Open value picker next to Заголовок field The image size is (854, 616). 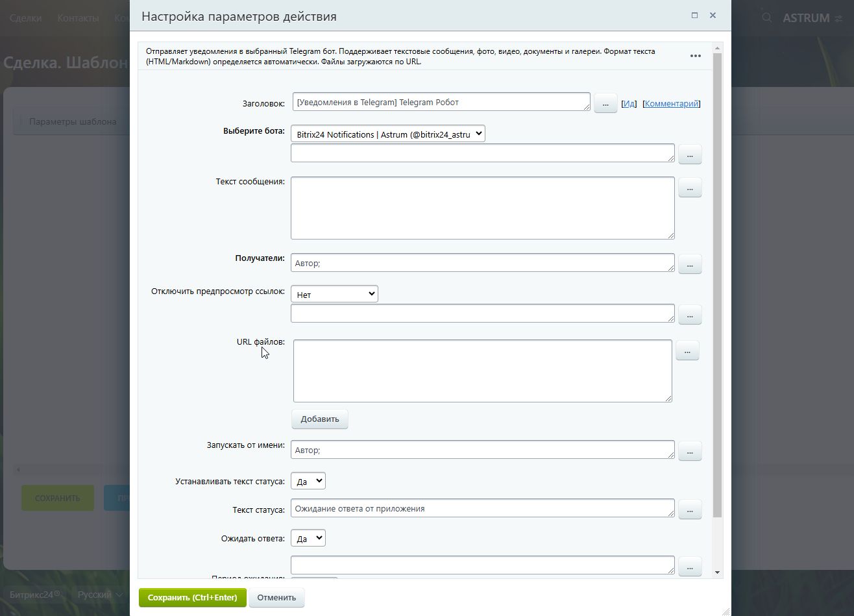click(605, 103)
